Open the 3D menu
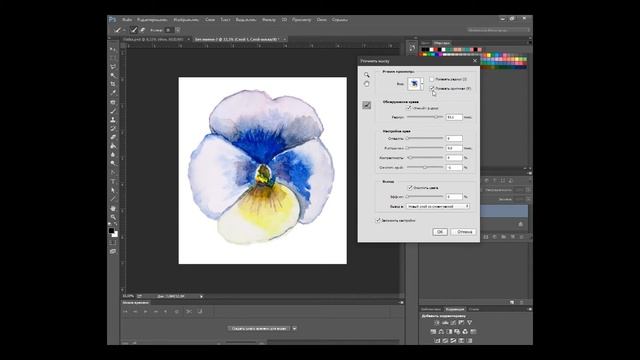 pos(284,20)
